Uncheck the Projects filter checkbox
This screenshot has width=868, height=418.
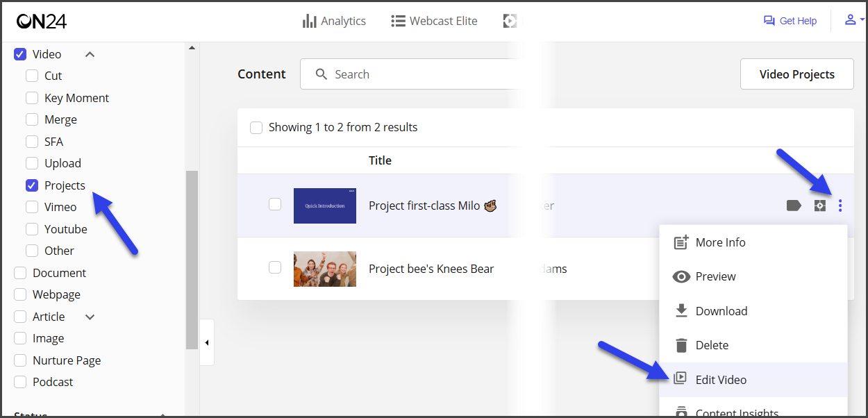coord(32,185)
